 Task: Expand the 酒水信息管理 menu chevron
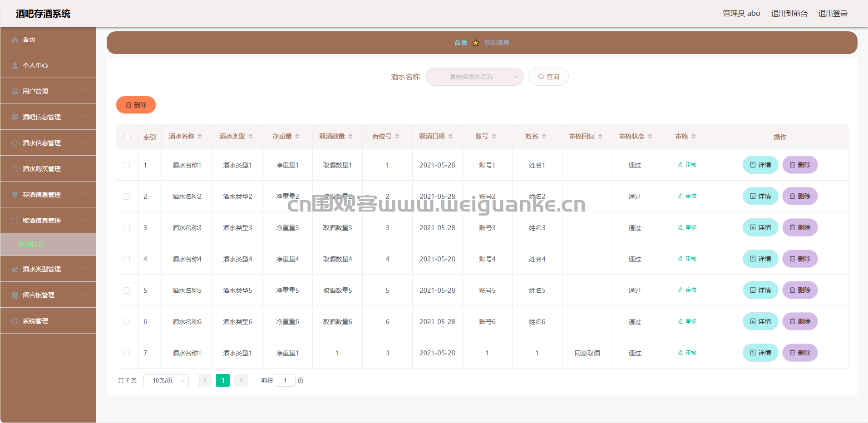pos(85,143)
